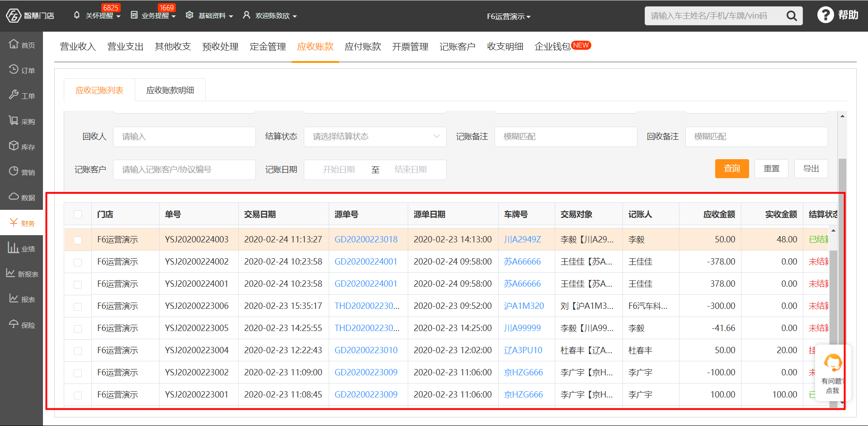The width and height of the screenshot is (868, 426).
Task: Click the 关怀提醒 bell icon
Action: tap(77, 15)
